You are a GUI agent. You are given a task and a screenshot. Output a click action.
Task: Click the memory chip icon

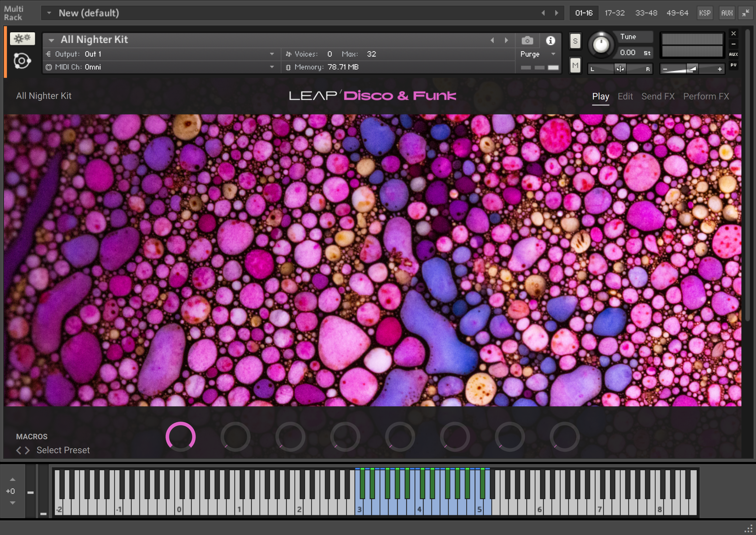[288, 67]
